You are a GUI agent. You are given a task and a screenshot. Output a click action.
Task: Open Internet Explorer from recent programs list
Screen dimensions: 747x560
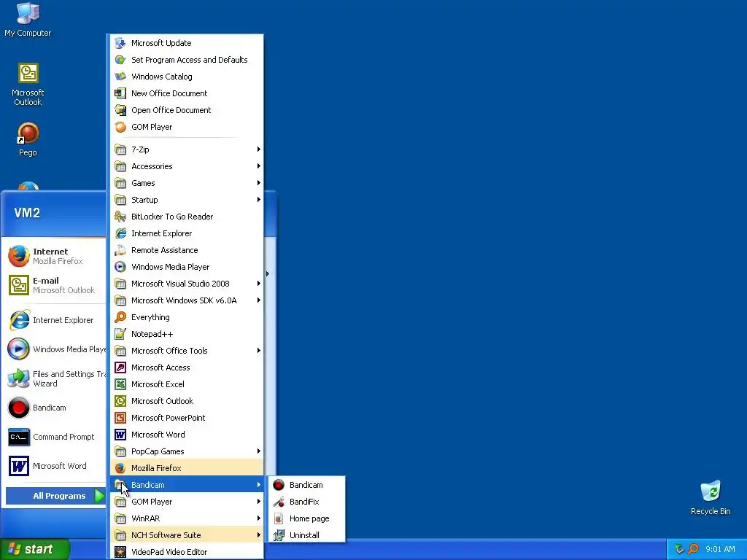tap(54, 320)
